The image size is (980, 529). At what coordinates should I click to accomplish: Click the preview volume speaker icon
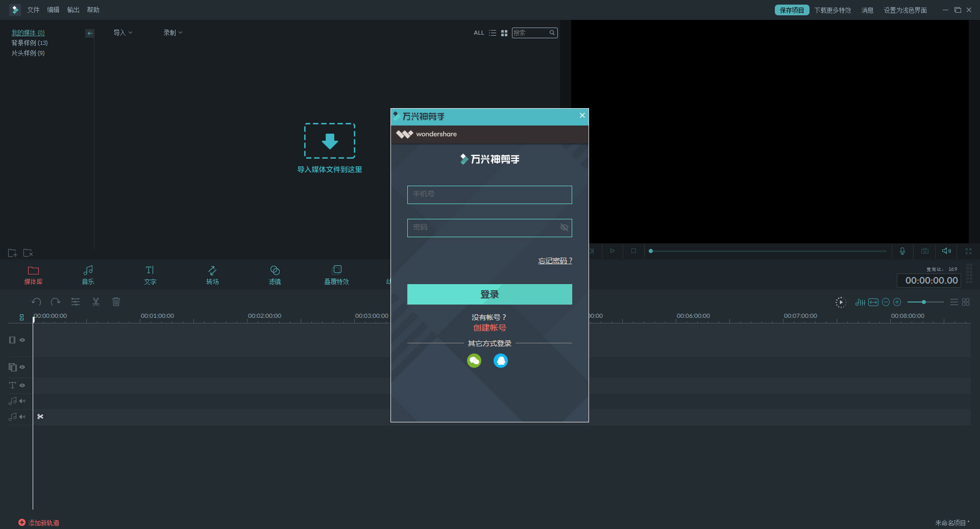point(946,250)
